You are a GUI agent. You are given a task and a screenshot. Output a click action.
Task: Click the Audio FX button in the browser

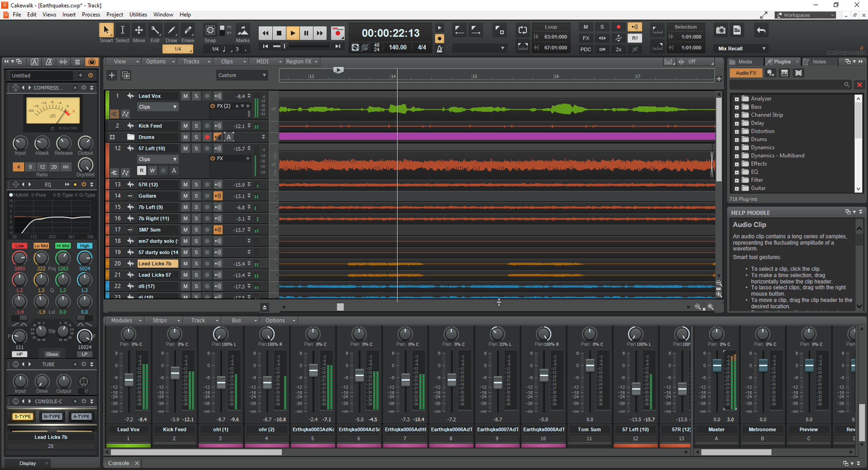tap(746, 73)
